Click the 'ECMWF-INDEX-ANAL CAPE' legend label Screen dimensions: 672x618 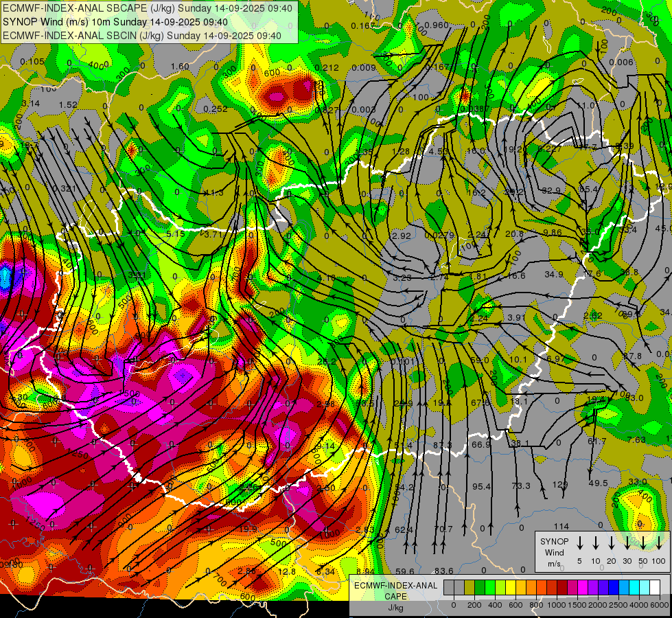[395, 591]
